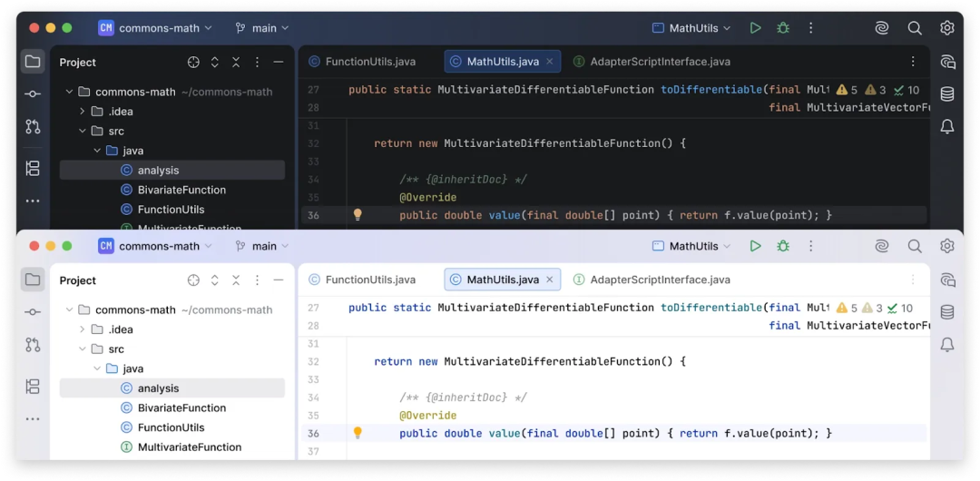Open Search Everywhere in the dark window
Viewport: 980px width, 481px height.
coord(915,28)
